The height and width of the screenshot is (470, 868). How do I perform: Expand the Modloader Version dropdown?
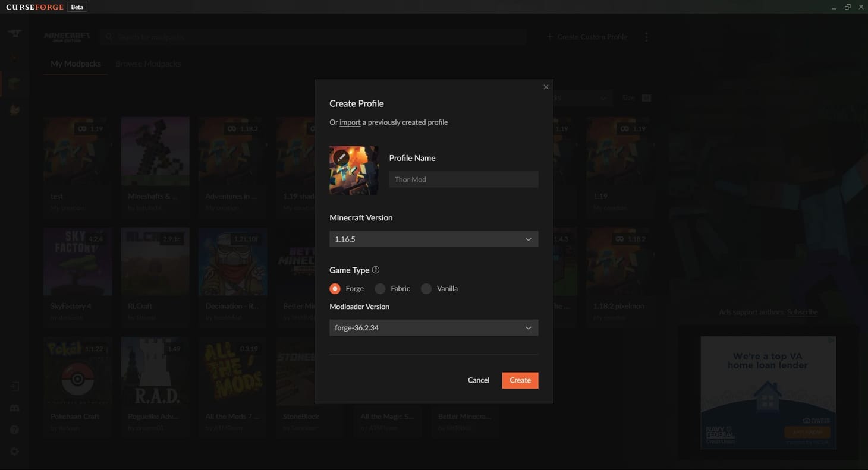coord(433,328)
